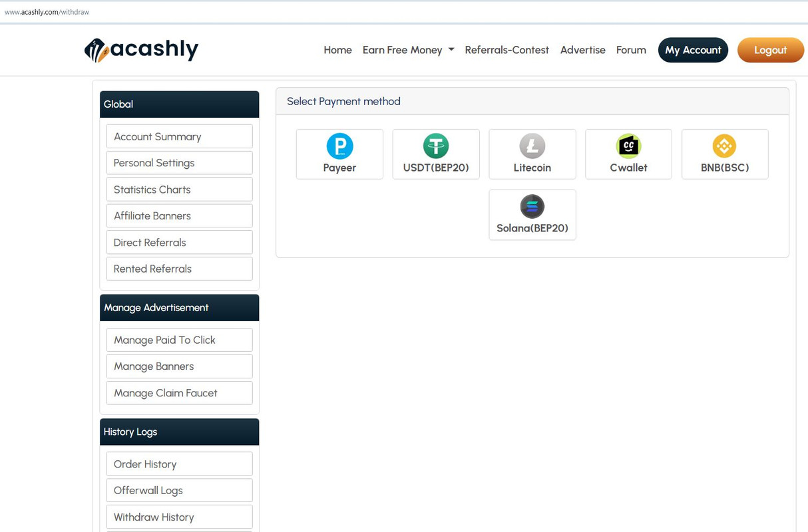Open the Advertise page

pyautogui.click(x=583, y=50)
